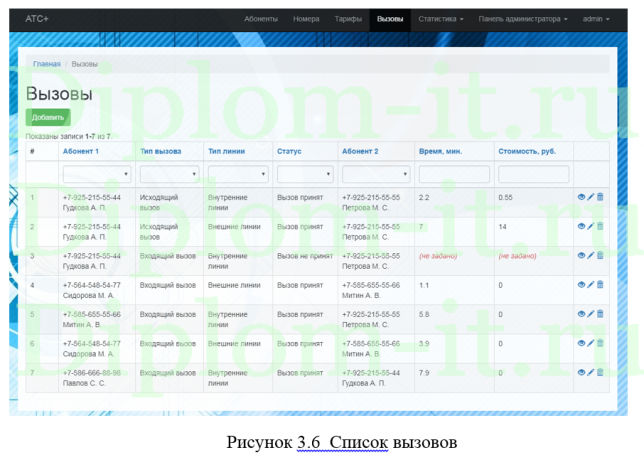View details of call row 6
The width and height of the screenshot is (644, 460).
tap(581, 343)
